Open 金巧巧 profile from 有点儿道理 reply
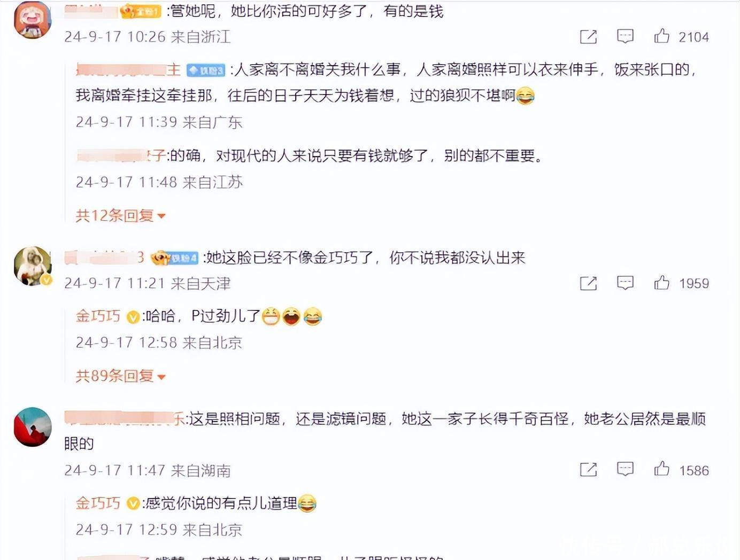The height and width of the screenshot is (560, 740). tap(98, 503)
